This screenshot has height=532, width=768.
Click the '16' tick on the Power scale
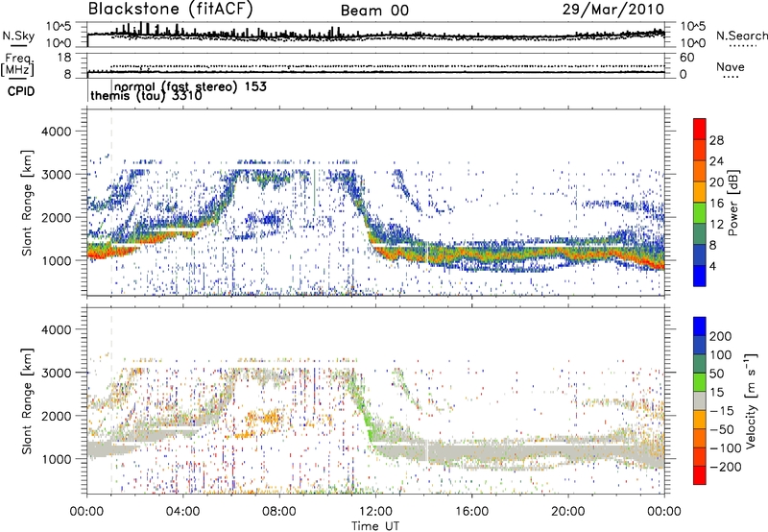tap(716, 204)
